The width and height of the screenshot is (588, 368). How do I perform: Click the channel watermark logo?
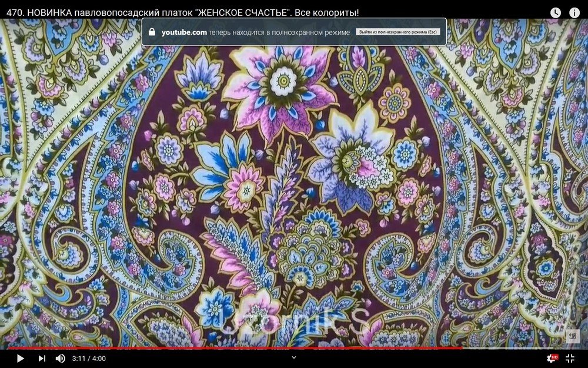572,336
